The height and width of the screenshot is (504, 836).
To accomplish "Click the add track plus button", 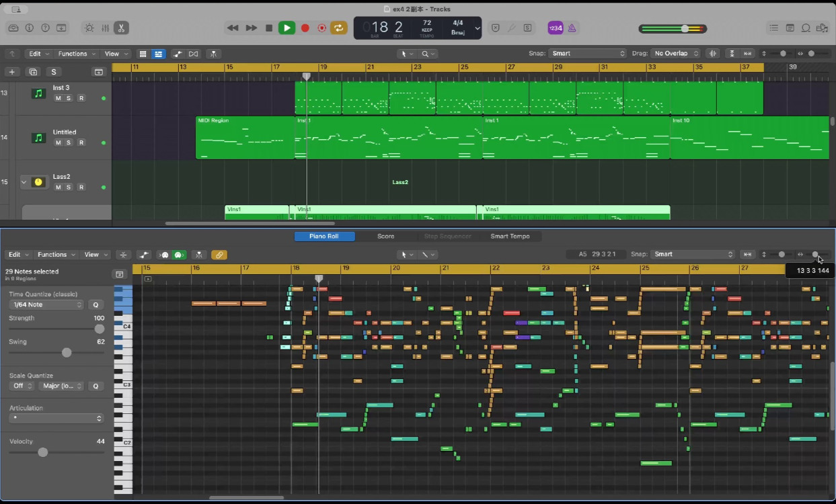I will 11,72.
